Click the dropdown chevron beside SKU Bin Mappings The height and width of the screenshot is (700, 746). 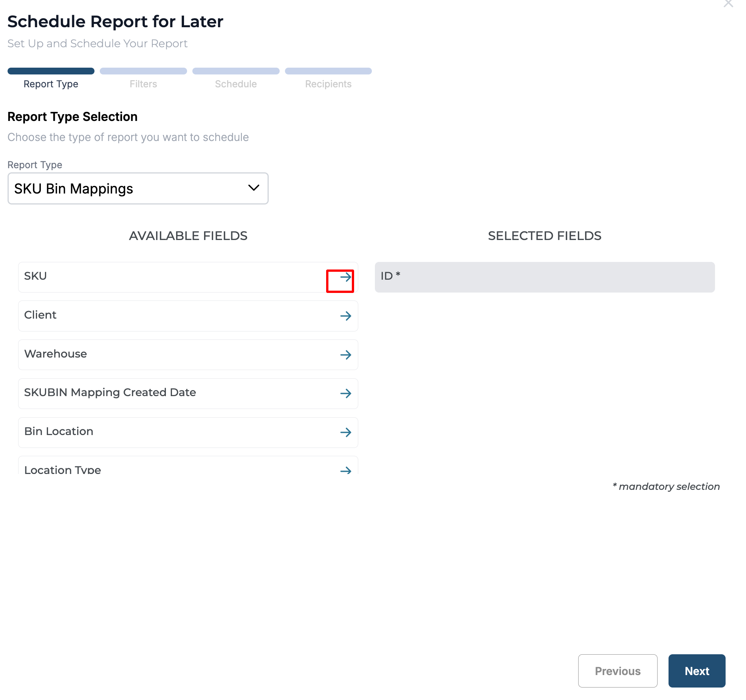tap(254, 188)
